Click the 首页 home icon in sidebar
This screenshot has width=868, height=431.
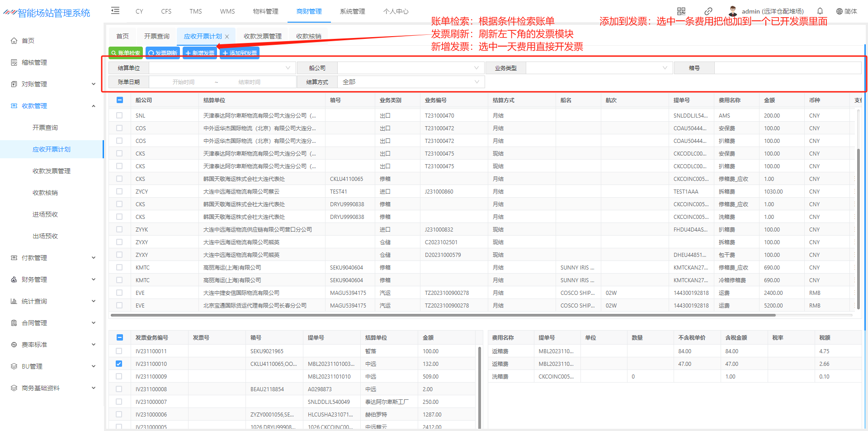coord(14,41)
